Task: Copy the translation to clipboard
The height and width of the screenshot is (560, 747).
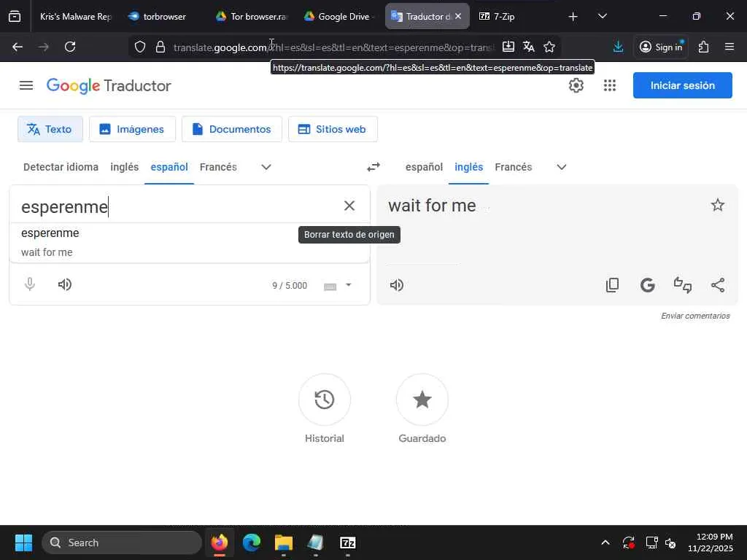Action: point(612,285)
